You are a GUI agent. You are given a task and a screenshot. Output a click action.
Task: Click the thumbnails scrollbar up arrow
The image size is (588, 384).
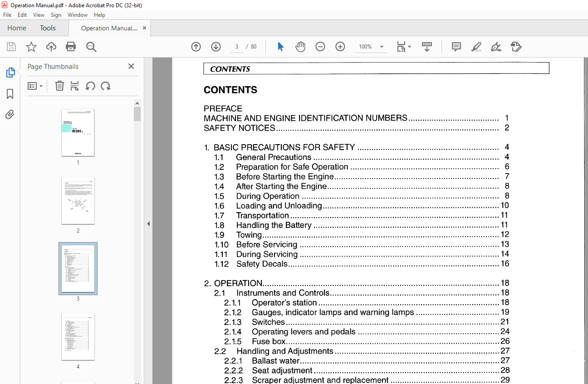pos(137,103)
